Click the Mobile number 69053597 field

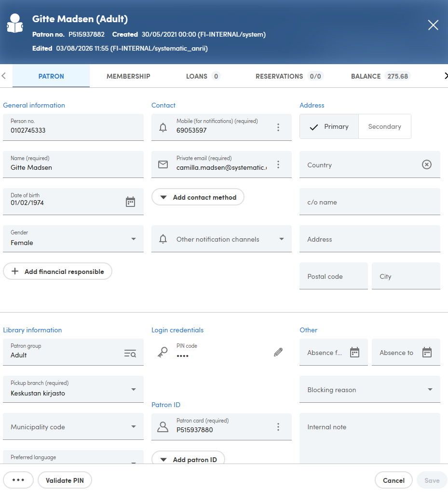221,127
